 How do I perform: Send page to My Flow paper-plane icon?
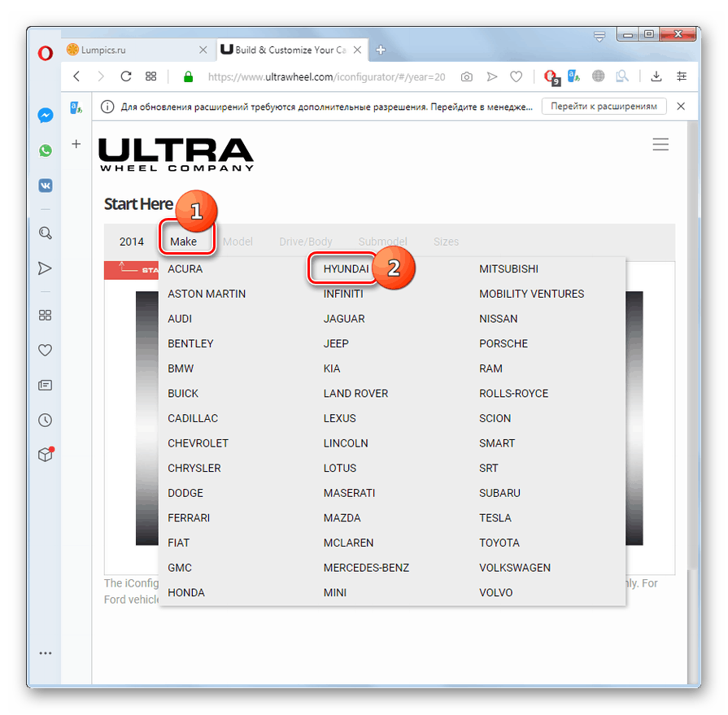(x=492, y=76)
